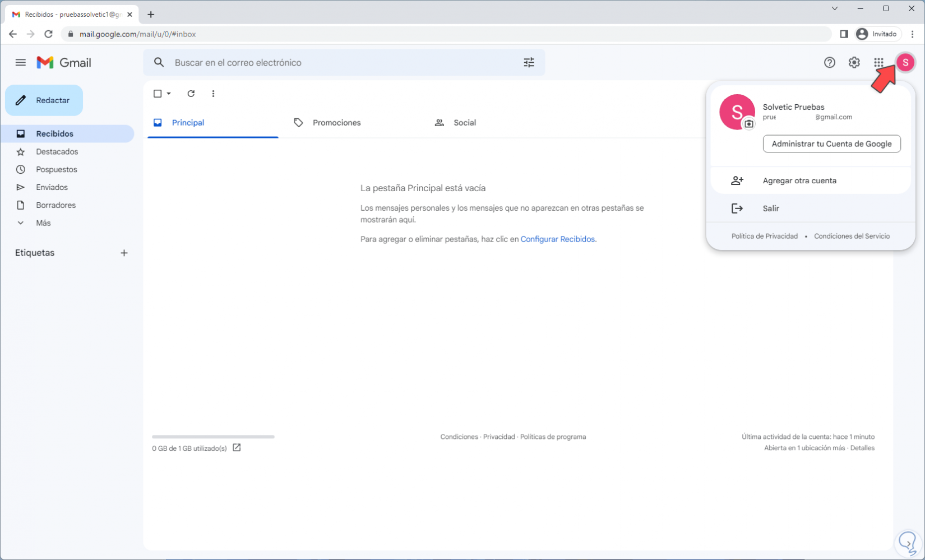Switch to the Social tab
This screenshot has width=925, height=560.
click(x=464, y=123)
